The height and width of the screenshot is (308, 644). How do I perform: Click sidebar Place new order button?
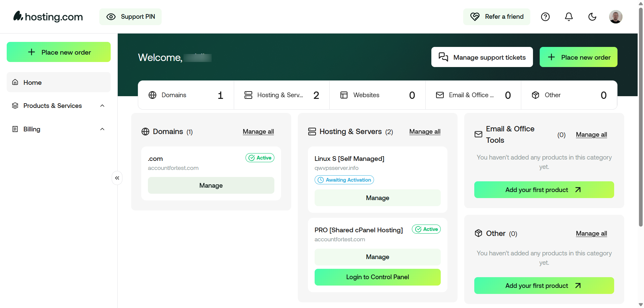59,52
